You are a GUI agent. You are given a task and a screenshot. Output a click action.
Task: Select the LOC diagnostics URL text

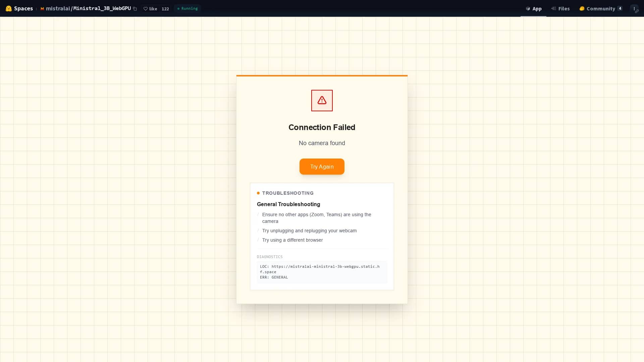coord(320,269)
